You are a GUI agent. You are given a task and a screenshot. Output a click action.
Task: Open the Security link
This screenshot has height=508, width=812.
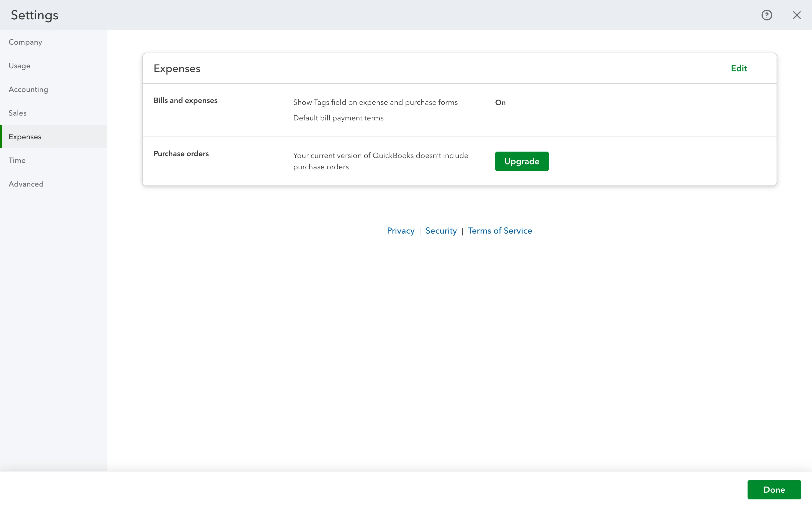(441, 231)
